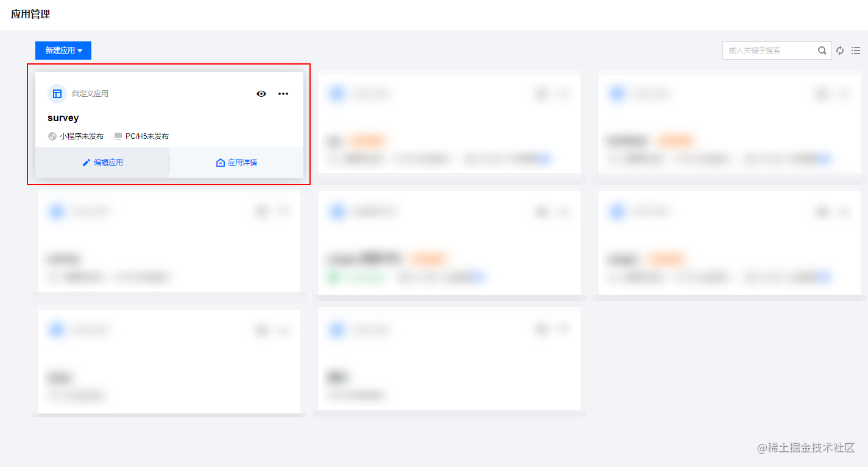
Task: Click the 自定义应用 label
Action: pyautogui.click(x=90, y=94)
